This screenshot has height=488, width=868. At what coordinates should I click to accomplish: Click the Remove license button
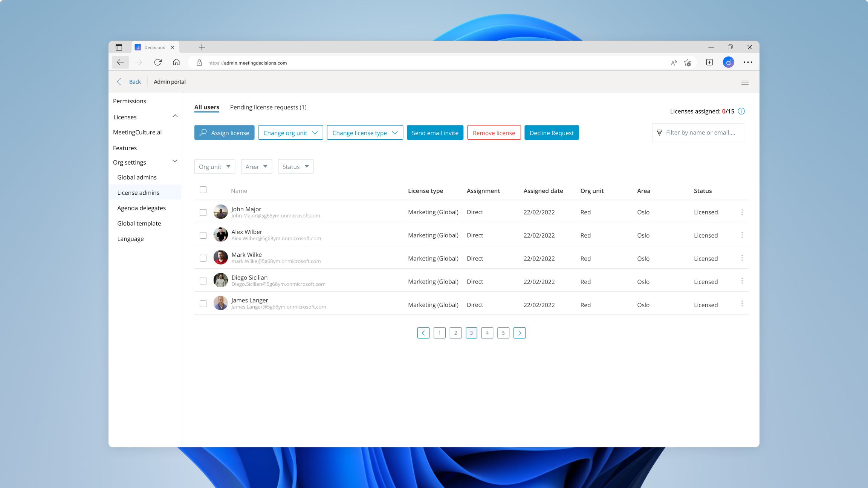click(x=494, y=133)
